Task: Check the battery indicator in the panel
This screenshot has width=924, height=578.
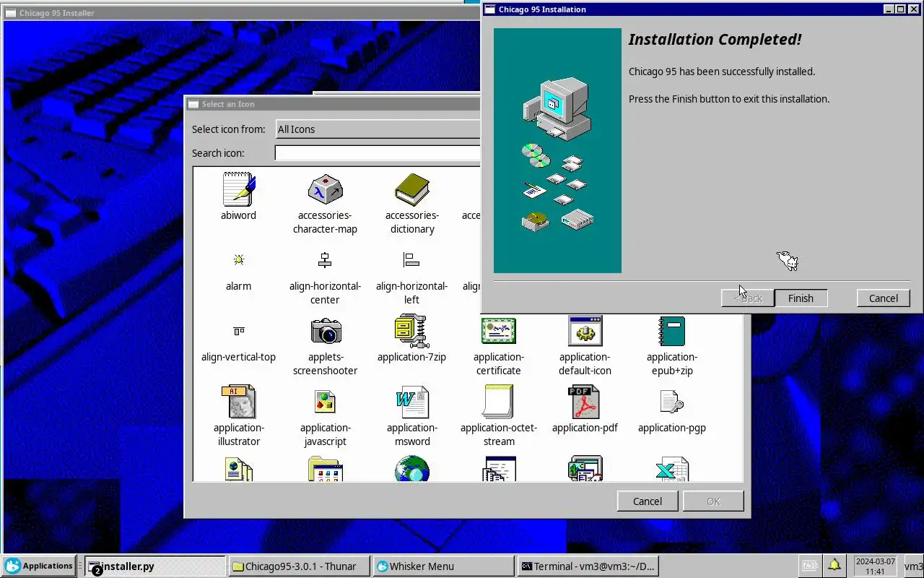Action: pos(809,566)
